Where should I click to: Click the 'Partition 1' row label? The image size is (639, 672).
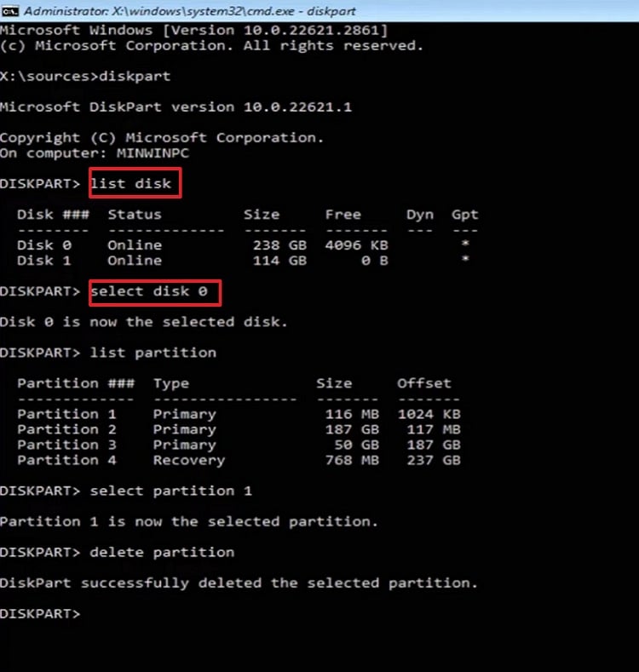click(x=66, y=414)
